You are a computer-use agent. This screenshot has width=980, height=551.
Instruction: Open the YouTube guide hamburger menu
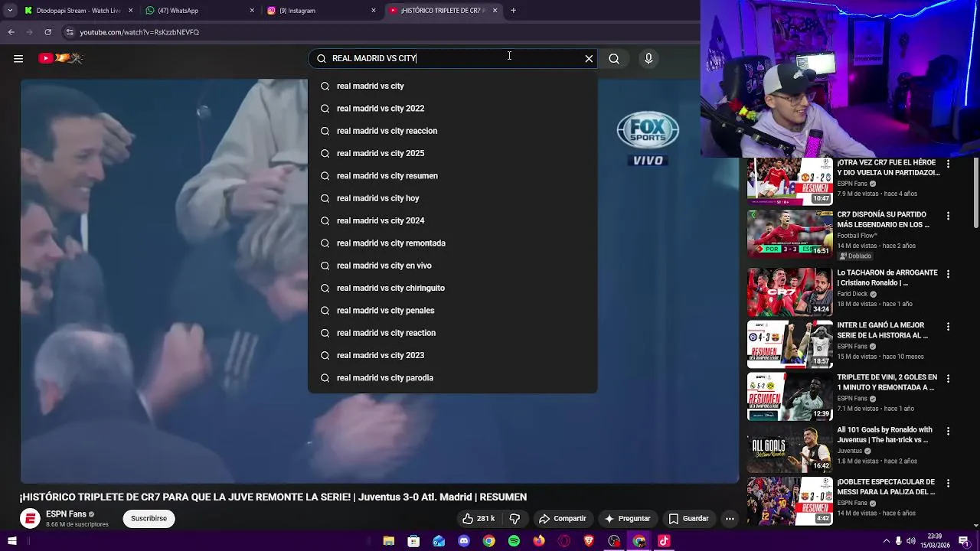[18, 58]
